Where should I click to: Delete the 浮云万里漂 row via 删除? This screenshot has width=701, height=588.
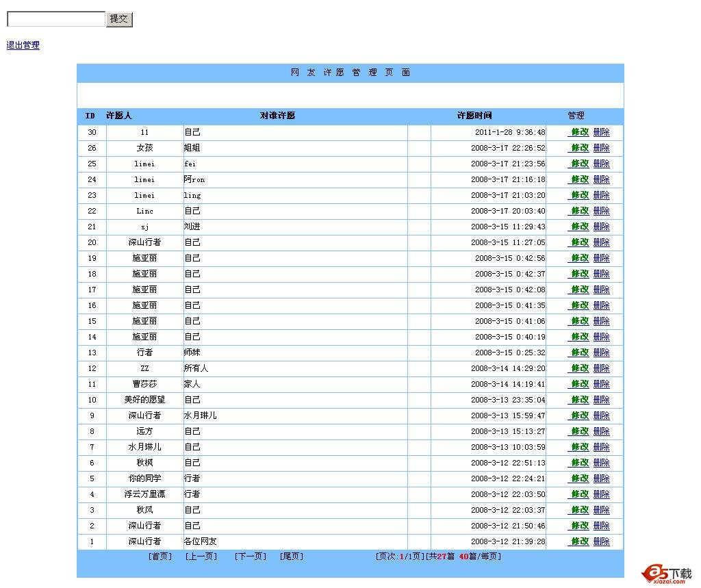click(x=601, y=494)
